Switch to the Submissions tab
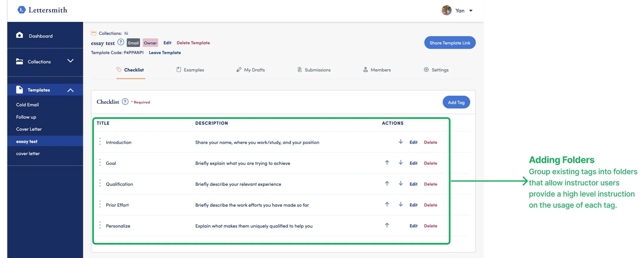 pos(314,70)
